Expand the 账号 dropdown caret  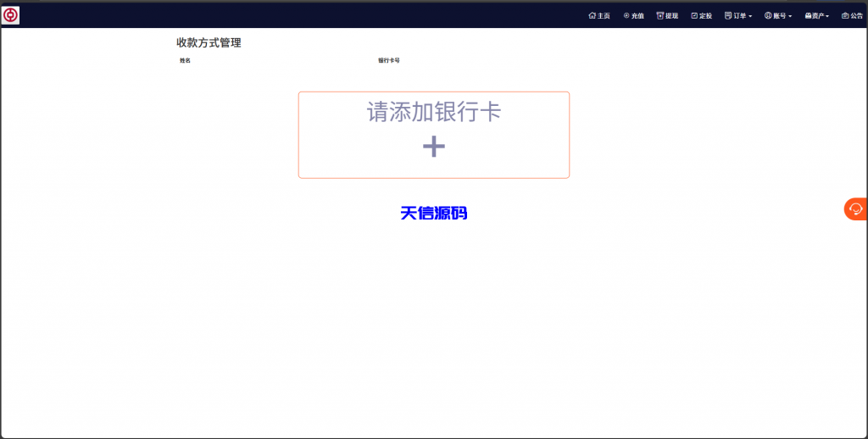[790, 16]
